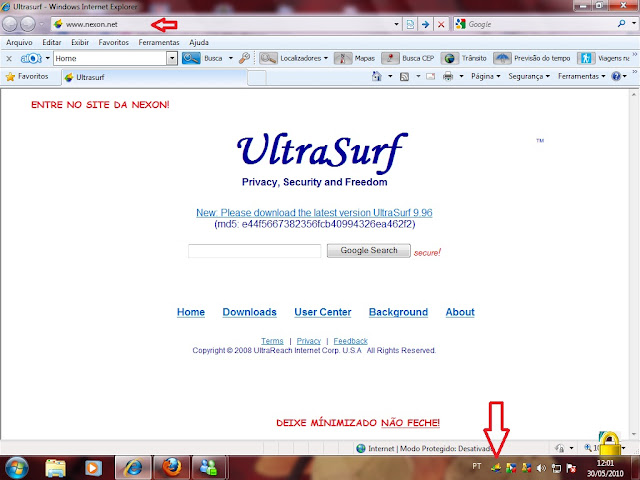Click the Busca CEP toolbar button
This screenshot has width=640, height=480.
click(407, 58)
